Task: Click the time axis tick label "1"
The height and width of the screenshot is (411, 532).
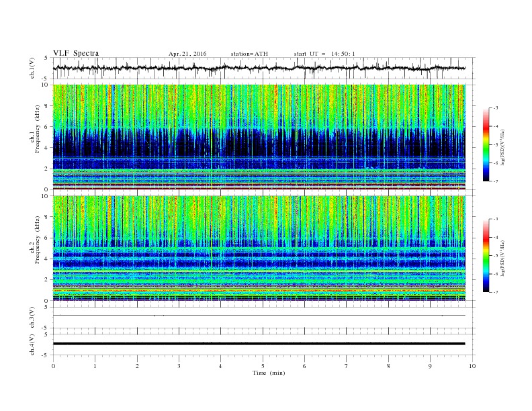Action: [95, 366]
